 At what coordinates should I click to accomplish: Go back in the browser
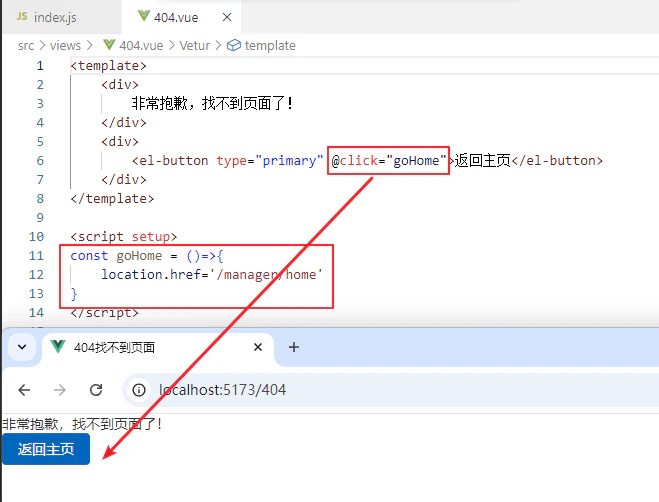tap(24, 390)
